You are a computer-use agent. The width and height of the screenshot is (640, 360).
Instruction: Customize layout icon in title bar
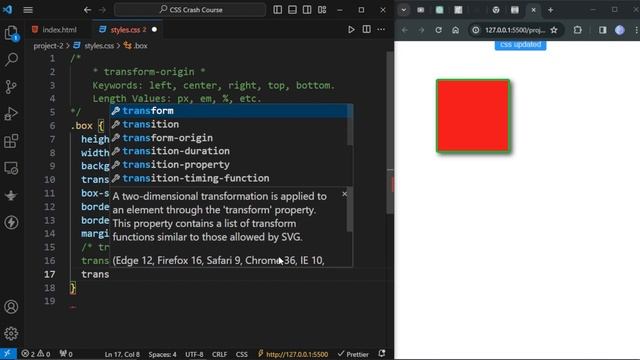[322, 9]
